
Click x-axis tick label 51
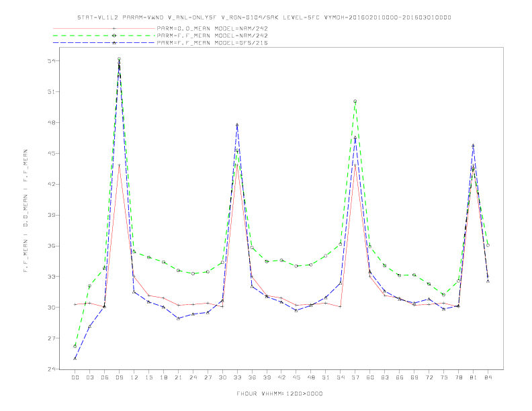pyautogui.click(x=326, y=377)
